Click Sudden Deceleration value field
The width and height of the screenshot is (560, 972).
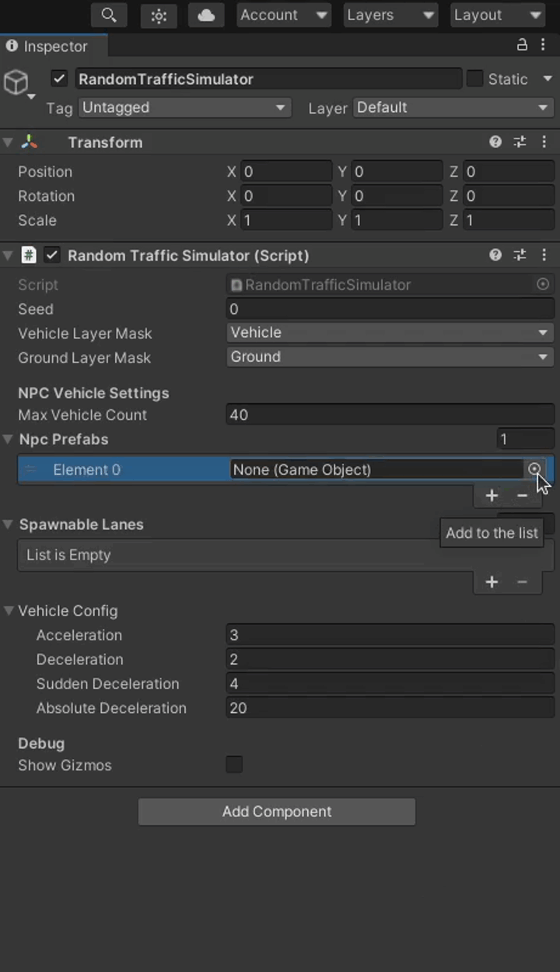(x=390, y=683)
